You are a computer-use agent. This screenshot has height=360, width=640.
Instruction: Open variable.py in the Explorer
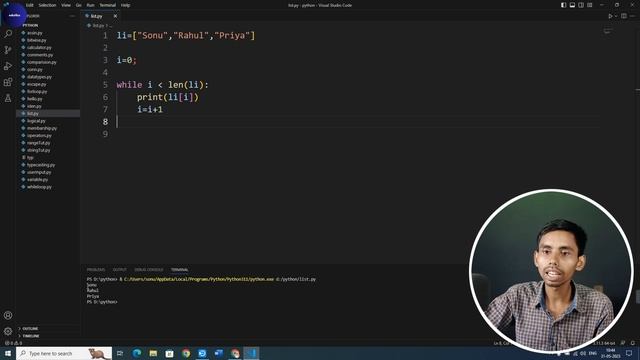point(38,180)
